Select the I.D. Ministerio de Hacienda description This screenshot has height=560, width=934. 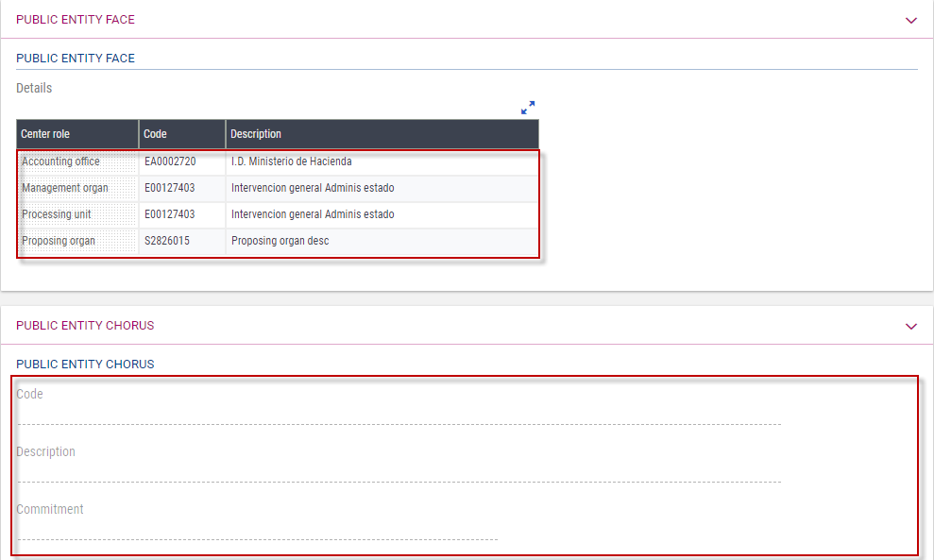(291, 161)
